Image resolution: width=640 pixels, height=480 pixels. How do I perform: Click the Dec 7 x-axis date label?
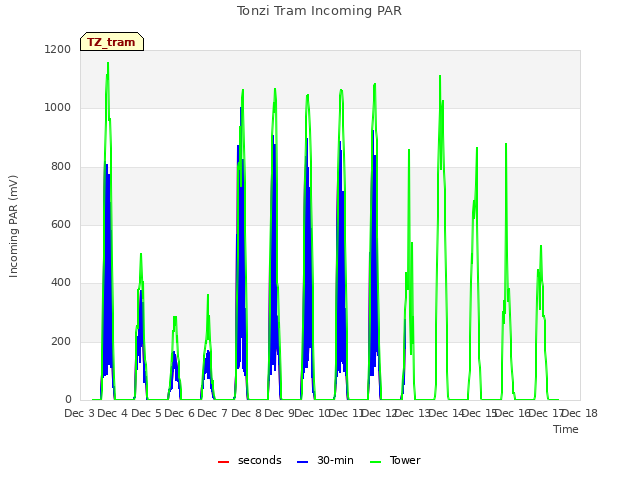[x=212, y=413]
